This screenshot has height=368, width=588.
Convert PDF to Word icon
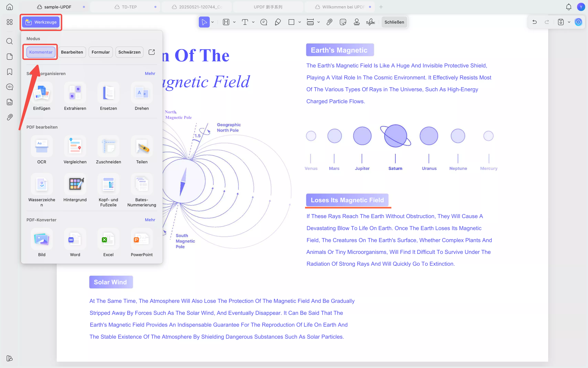(x=75, y=239)
